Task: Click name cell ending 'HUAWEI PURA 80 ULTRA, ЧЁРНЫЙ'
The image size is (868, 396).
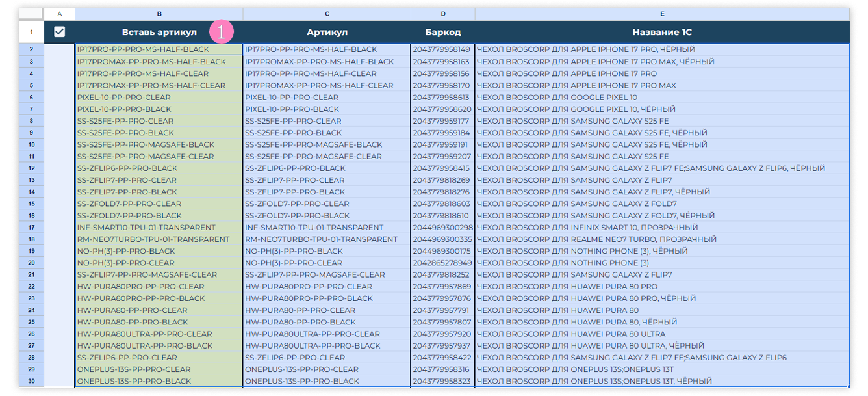Action: click(x=662, y=346)
